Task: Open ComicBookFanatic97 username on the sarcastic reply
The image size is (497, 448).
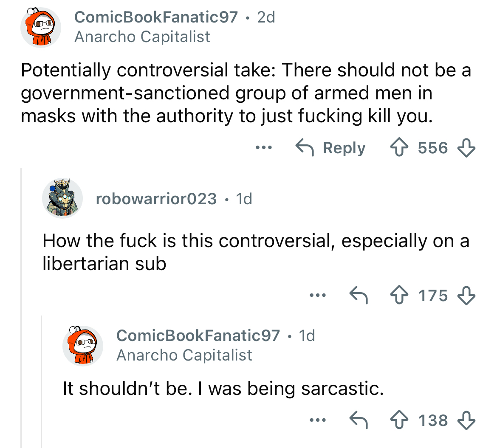Action: click(198, 335)
